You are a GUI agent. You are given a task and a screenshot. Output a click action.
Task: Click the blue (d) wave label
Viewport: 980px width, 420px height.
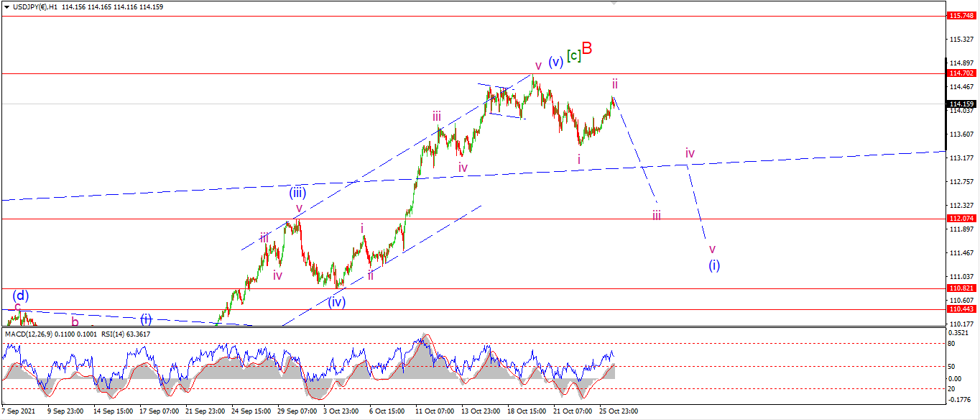(21, 296)
